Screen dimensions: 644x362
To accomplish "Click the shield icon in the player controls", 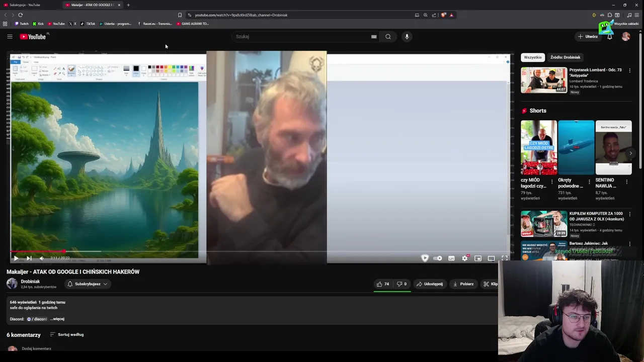I will (425, 258).
